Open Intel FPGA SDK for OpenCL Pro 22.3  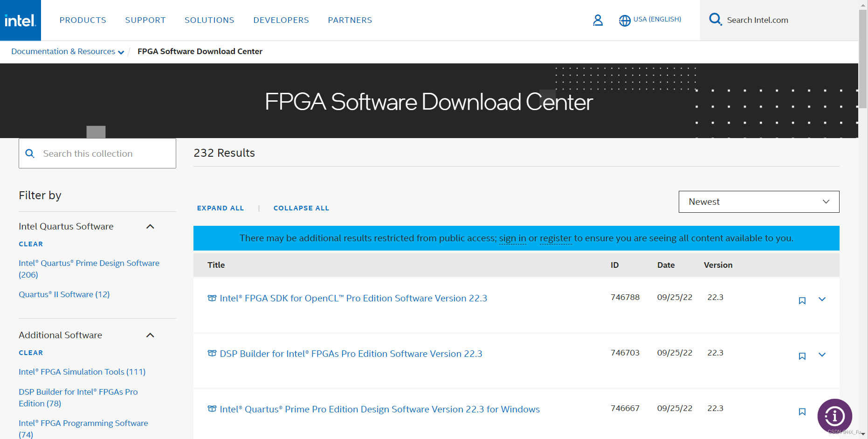[x=353, y=298]
